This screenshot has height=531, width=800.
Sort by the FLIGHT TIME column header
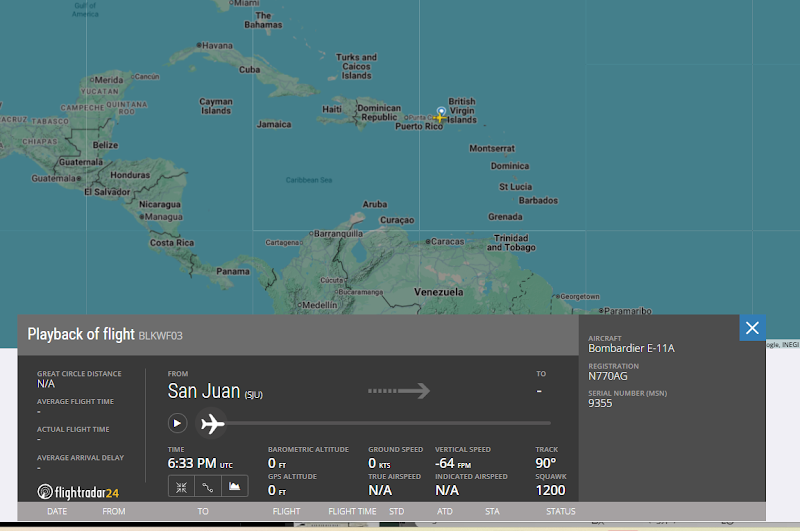pos(352,512)
